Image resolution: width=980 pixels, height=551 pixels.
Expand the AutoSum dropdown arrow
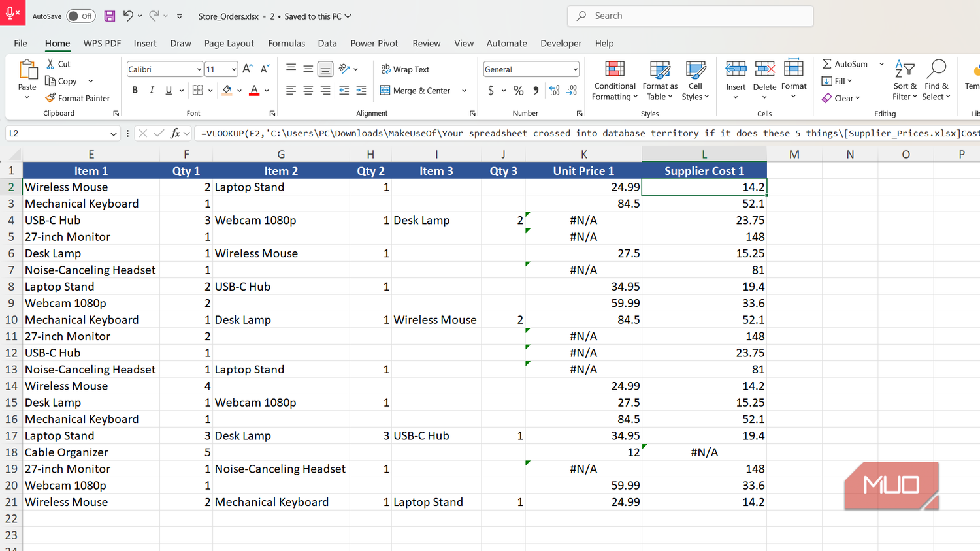tap(881, 64)
